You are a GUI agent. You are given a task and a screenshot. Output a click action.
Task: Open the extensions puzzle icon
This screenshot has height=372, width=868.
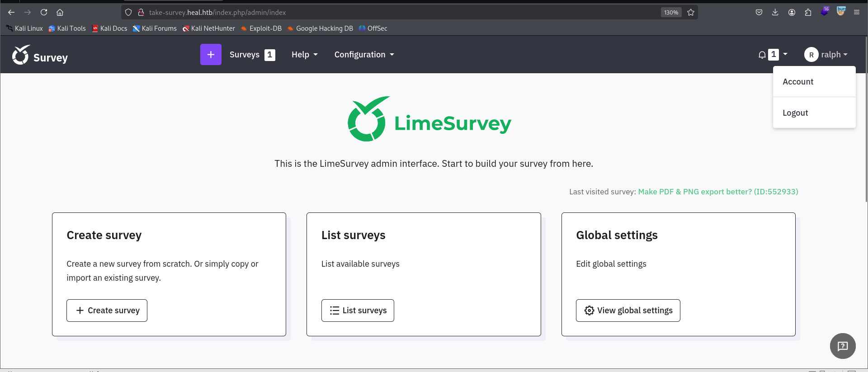[x=808, y=12]
